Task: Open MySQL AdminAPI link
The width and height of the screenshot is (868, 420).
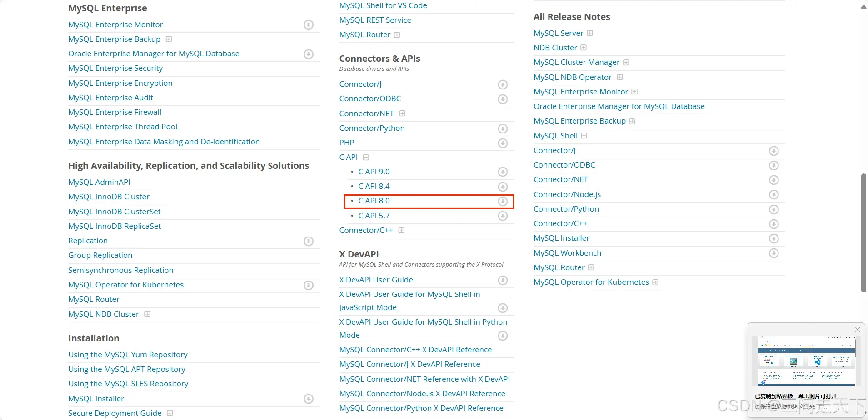Action: 99,182
